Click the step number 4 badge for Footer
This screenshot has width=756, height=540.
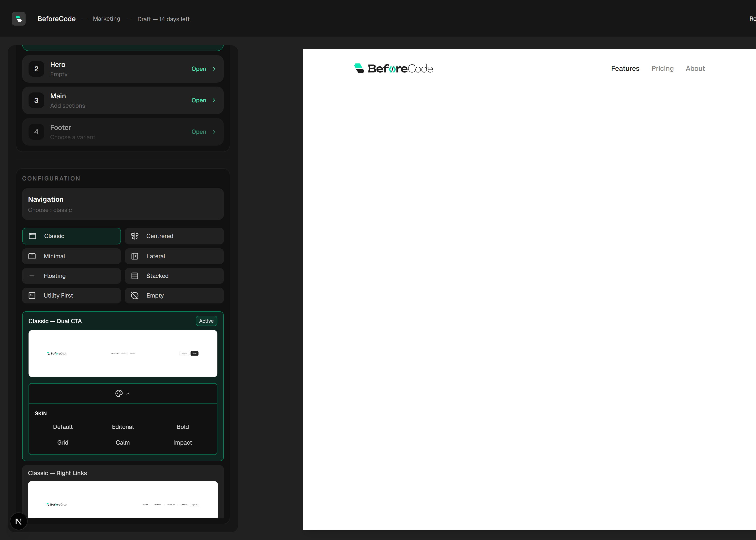36,132
